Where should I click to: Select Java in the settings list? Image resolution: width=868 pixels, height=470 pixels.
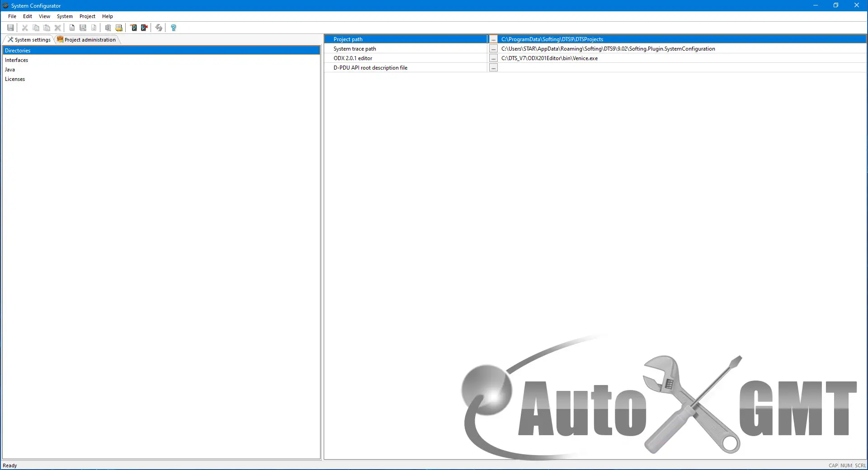click(161, 70)
